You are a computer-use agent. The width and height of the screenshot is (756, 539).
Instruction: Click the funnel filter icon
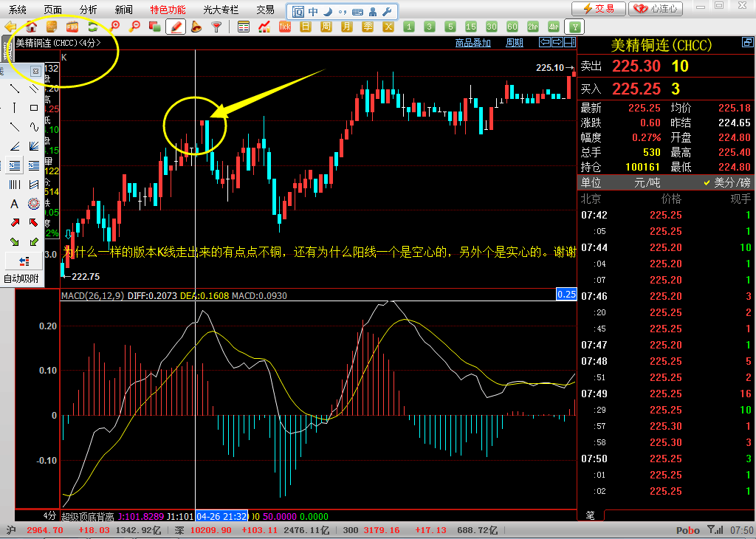pyautogui.click(x=216, y=27)
